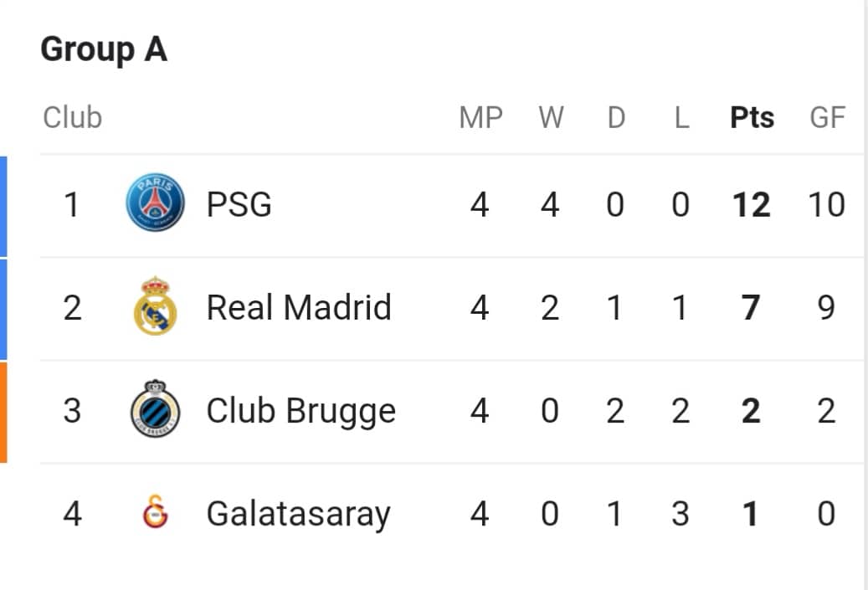Click Real Madrid's 7 points value
The height and width of the screenshot is (590, 868).
point(751,308)
